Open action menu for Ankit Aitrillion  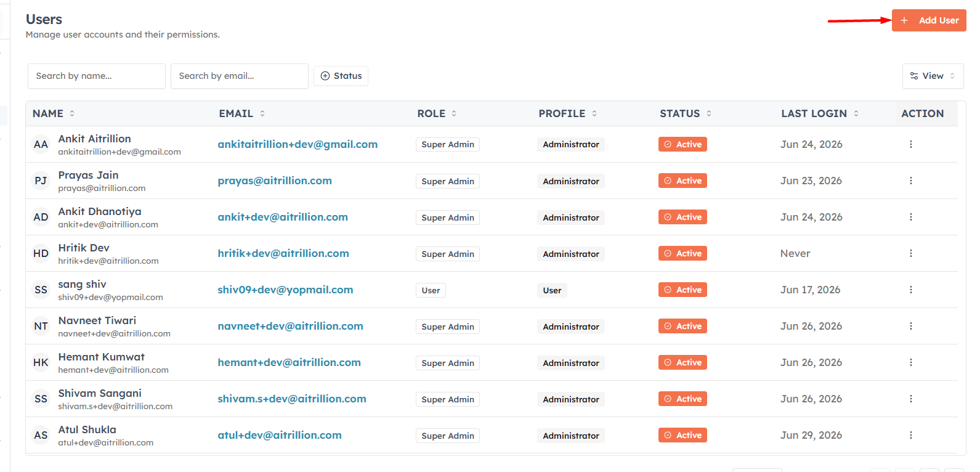tap(910, 144)
